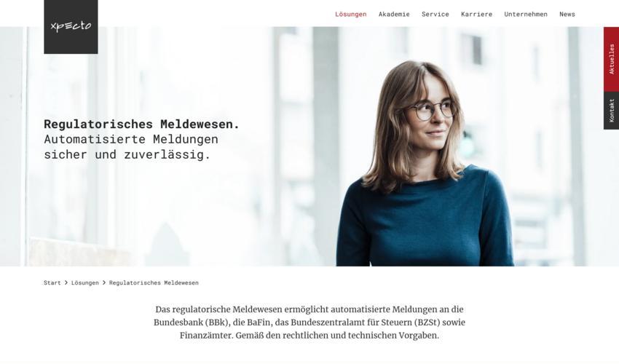Click the 'sicher und zuverlässig.' subtitle line
Screen dimensions: 619x364
tap(127, 154)
